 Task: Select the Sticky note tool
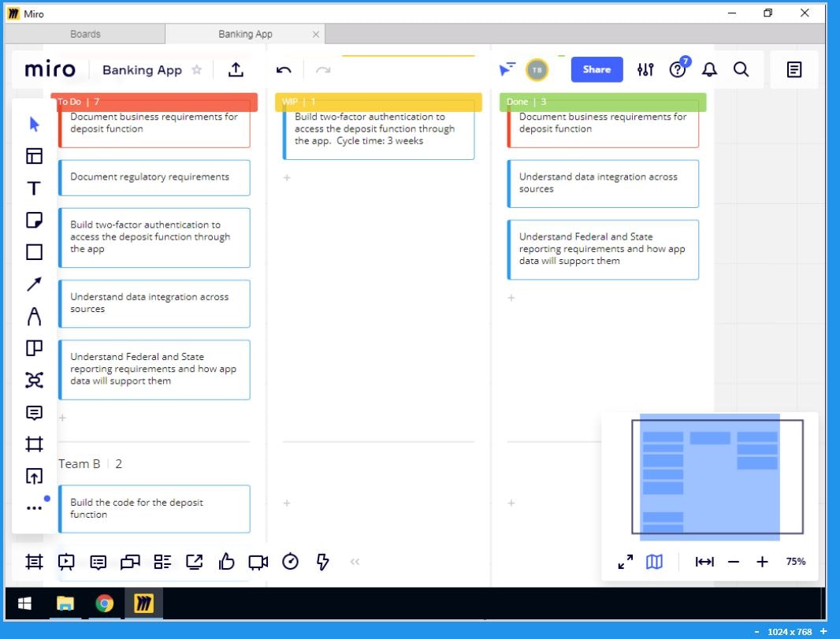(35, 220)
